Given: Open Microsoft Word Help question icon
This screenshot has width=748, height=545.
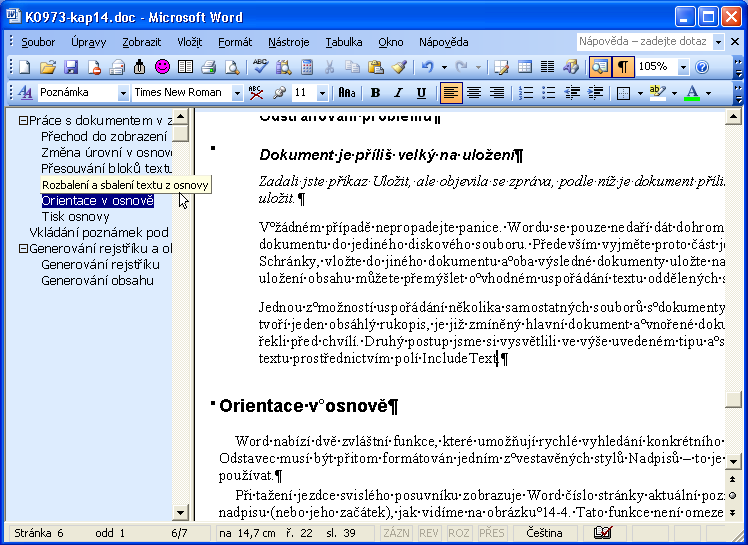Looking at the screenshot, I should [x=702, y=67].
